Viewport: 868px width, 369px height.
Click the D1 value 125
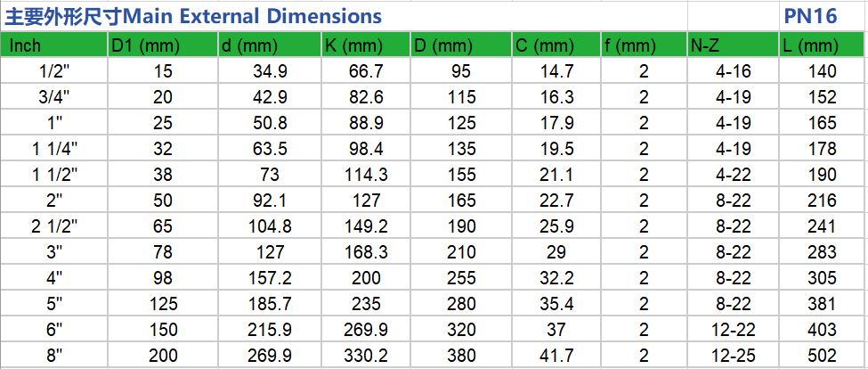pyautogui.click(x=163, y=304)
